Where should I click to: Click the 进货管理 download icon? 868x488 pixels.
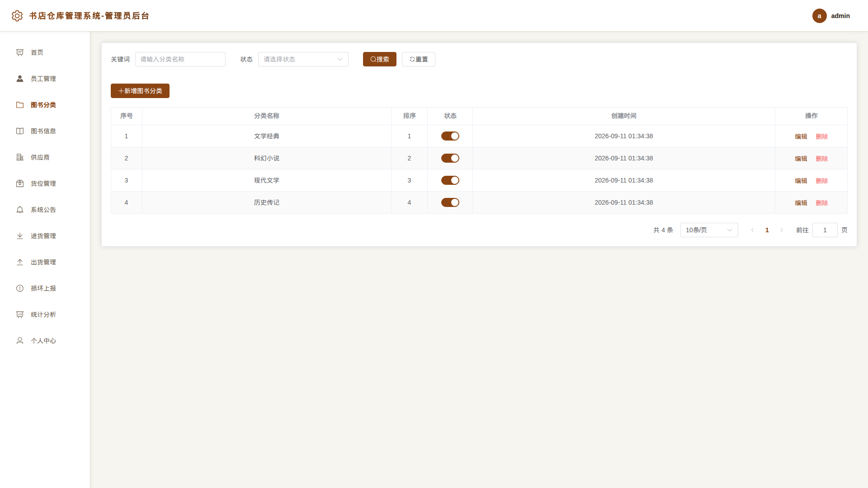coord(20,236)
